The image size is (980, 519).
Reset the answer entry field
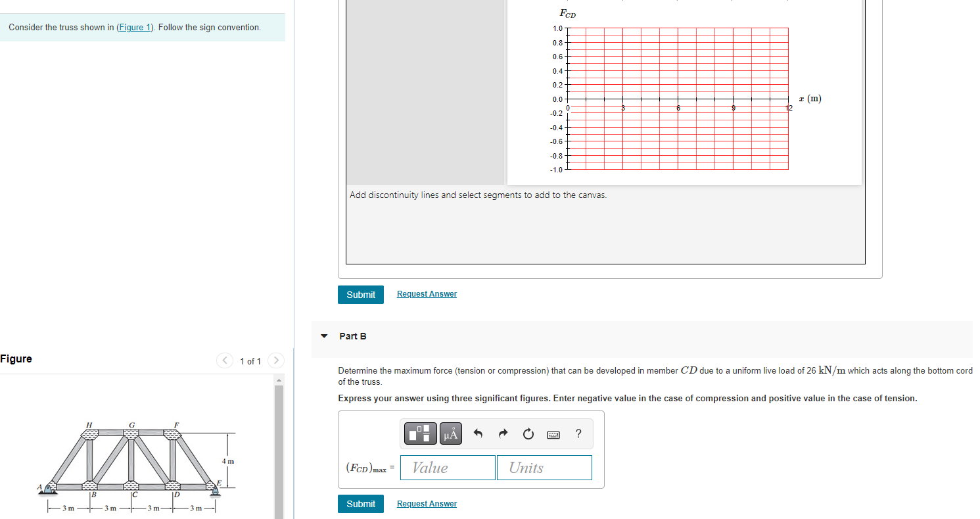tap(528, 433)
